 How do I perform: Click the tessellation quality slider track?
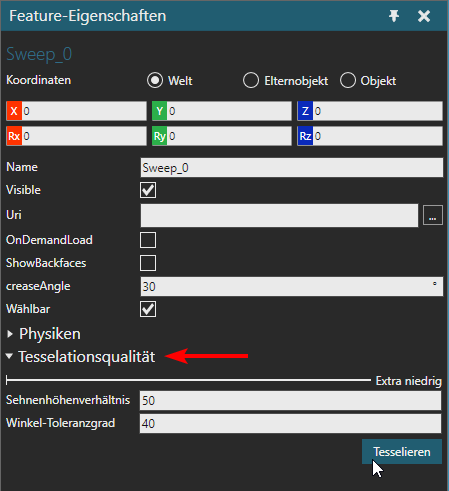[188, 380]
